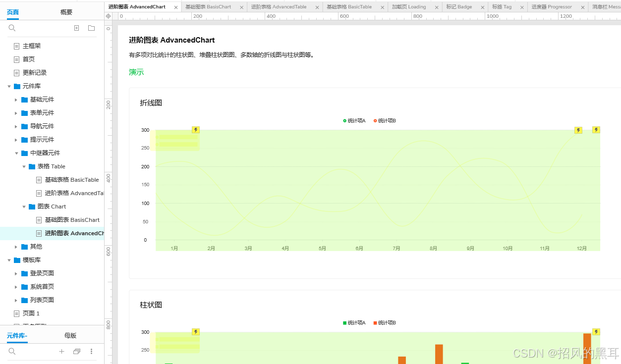Open the 进阶表格 AdvancedTable document tab
This screenshot has height=364, width=621.
tap(279, 7)
